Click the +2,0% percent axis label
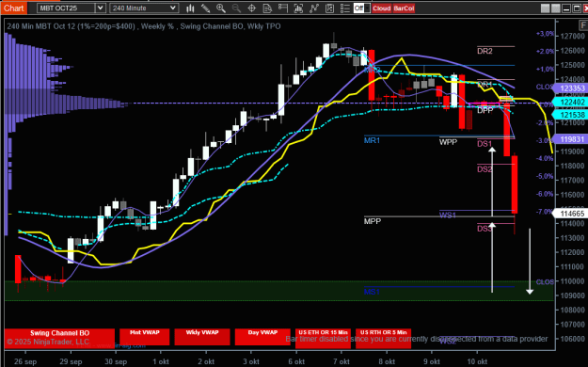Screen dimensions: 588x367 tap(545, 51)
